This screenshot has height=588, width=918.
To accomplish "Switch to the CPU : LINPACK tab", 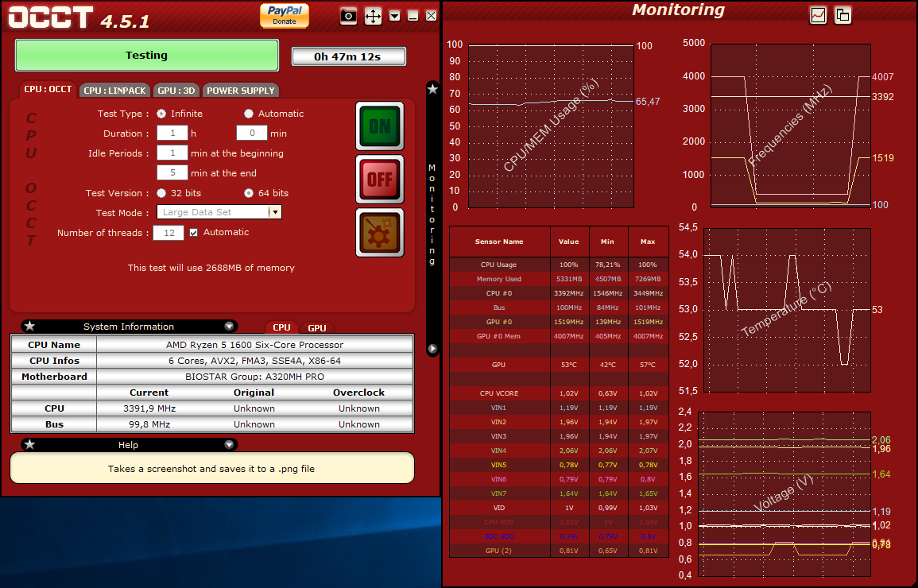I will (114, 90).
